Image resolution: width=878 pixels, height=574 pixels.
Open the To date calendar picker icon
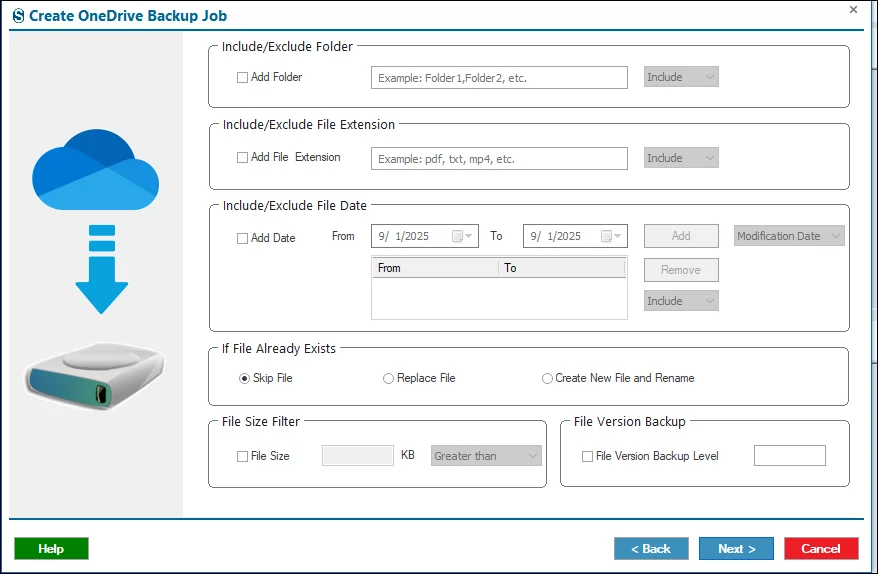(611, 236)
